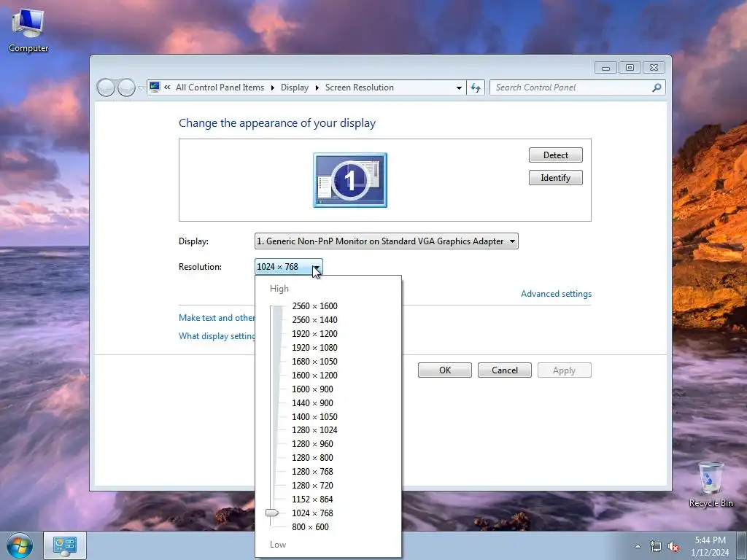
Task: Select 1024 × 768 in resolution list
Action: coord(312,513)
